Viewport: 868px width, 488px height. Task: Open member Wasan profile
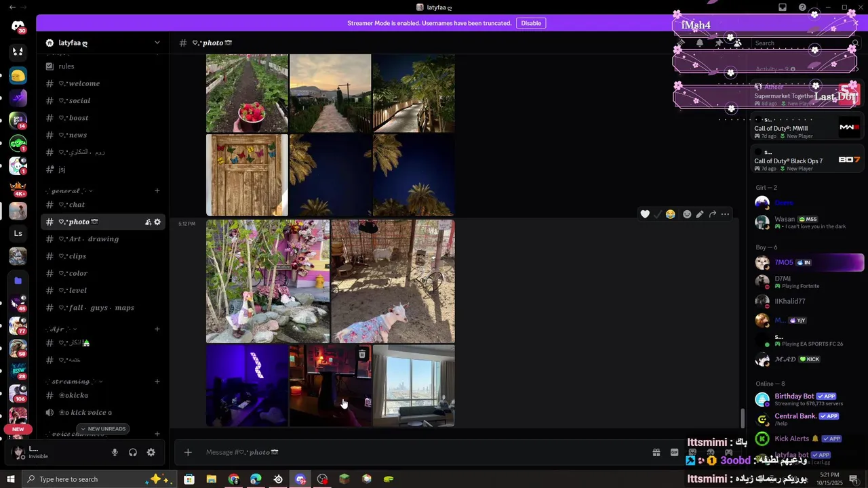tap(808, 222)
